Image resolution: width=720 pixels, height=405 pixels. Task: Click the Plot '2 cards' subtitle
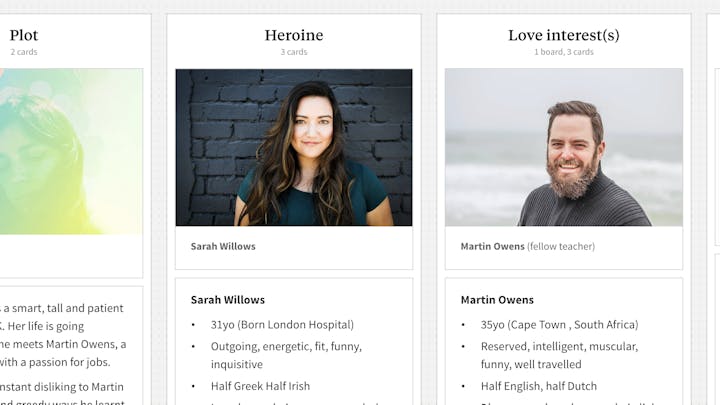pyautogui.click(x=24, y=52)
